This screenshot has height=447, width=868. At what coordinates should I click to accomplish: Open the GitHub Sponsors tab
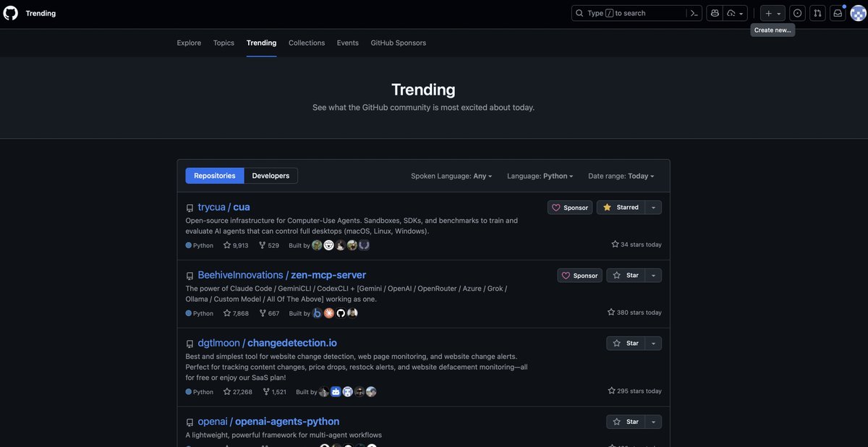(x=399, y=43)
